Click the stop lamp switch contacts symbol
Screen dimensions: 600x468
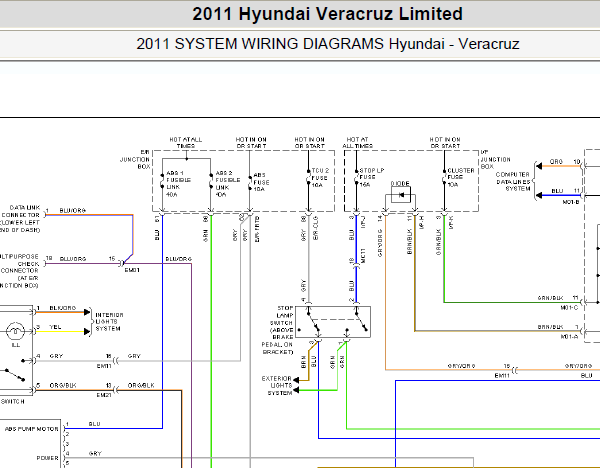333,322
